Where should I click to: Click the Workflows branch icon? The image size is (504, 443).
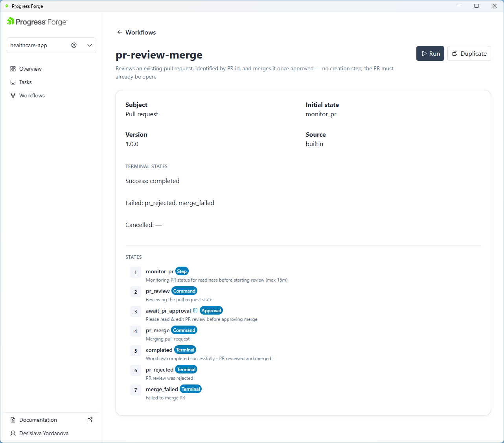pyautogui.click(x=13, y=95)
